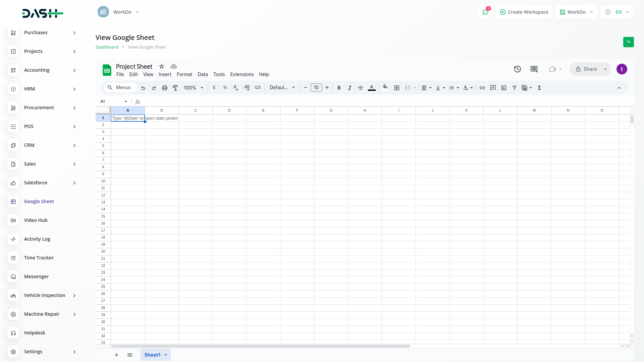
Task: Open the Format menu
Action: [184, 74]
